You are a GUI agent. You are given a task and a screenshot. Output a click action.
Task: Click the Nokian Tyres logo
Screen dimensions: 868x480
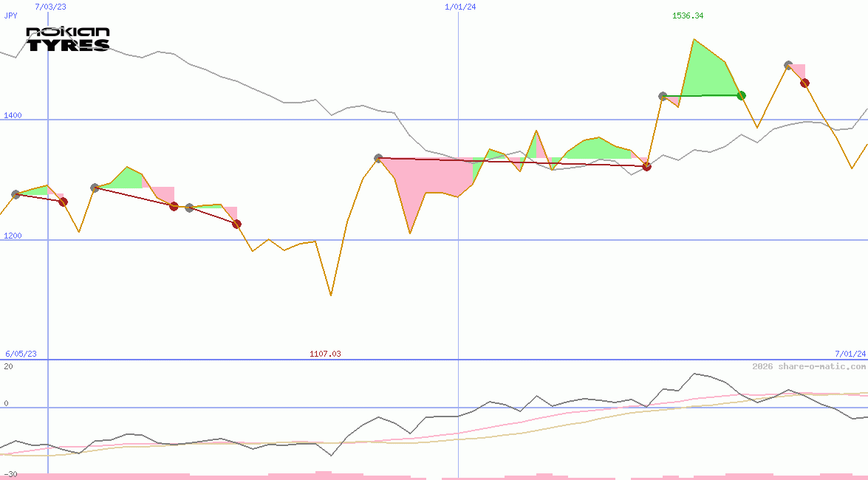(x=68, y=38)
